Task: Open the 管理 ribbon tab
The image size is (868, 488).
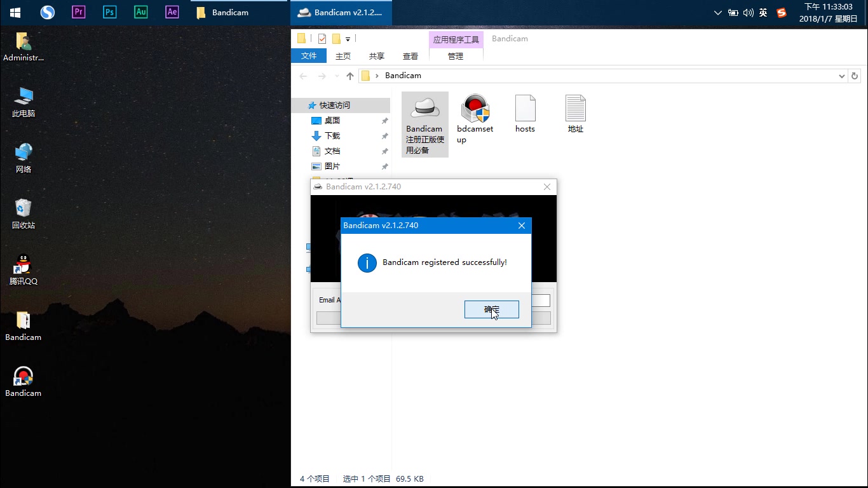Action: (456, 56)
